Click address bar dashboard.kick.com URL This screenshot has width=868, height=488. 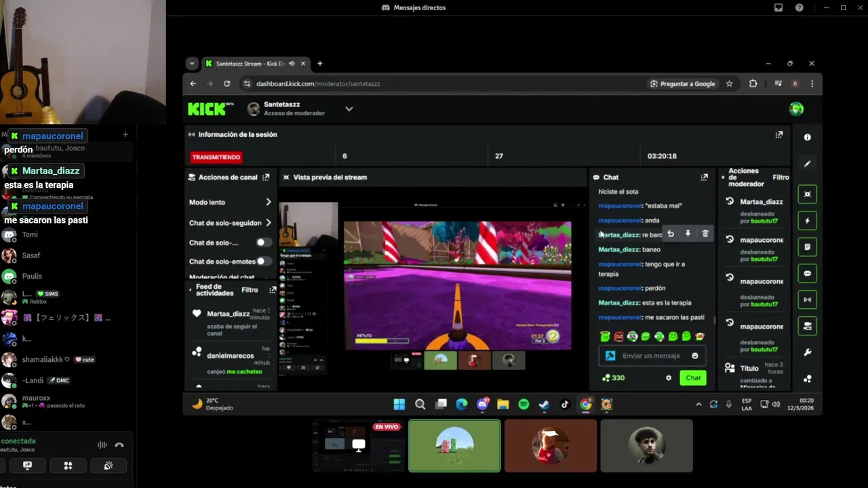click(318, 83)
